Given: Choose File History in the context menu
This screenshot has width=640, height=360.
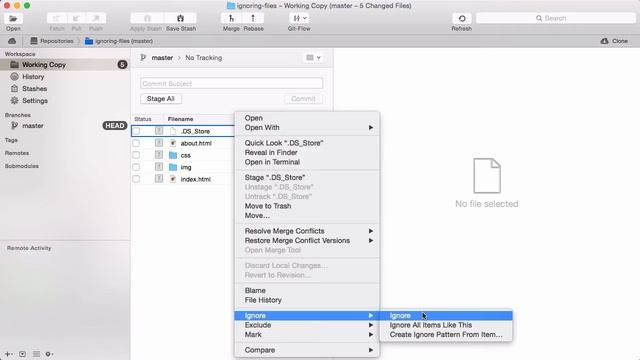Looking at the screenshot, I should tap(307, 300).
